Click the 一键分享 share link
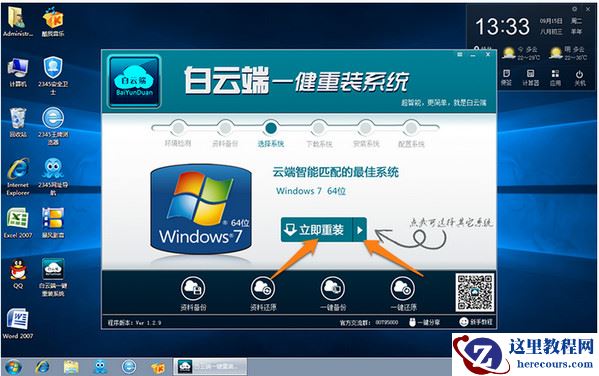This screenshot has width=599, height=376. coord(424,322)
